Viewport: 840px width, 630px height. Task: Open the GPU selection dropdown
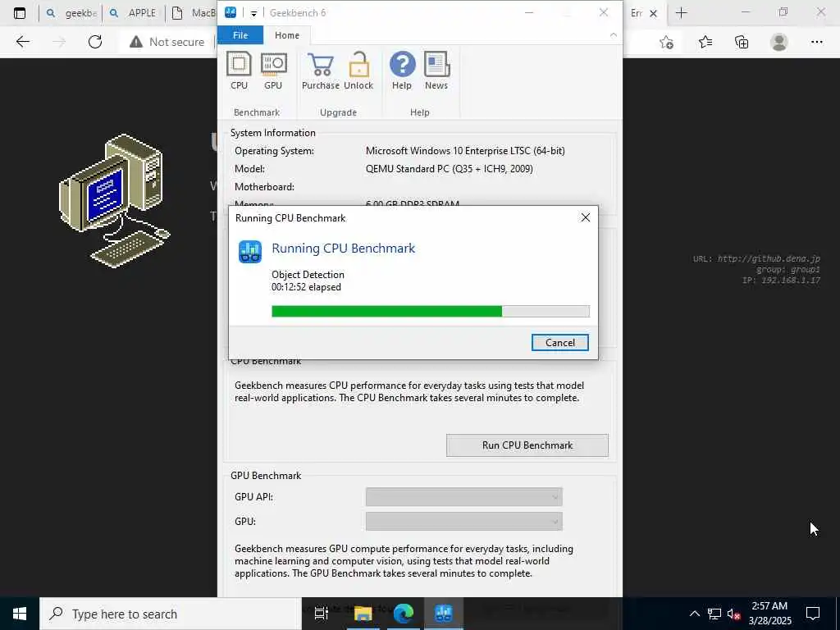(464, 521)
